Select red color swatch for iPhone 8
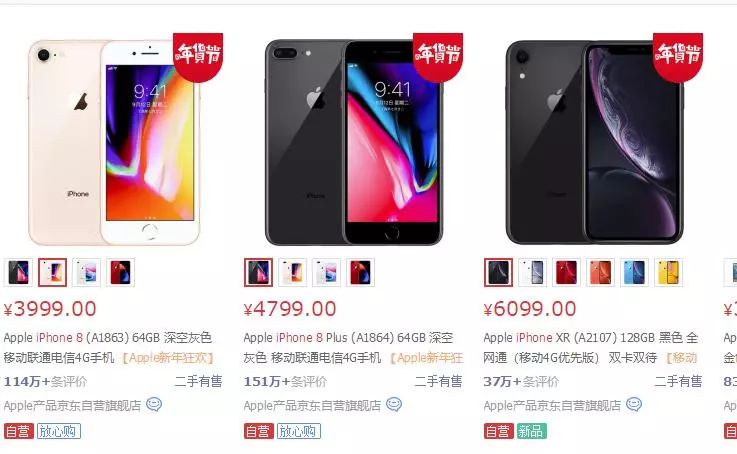737x454 pixels. pos(120,273)
